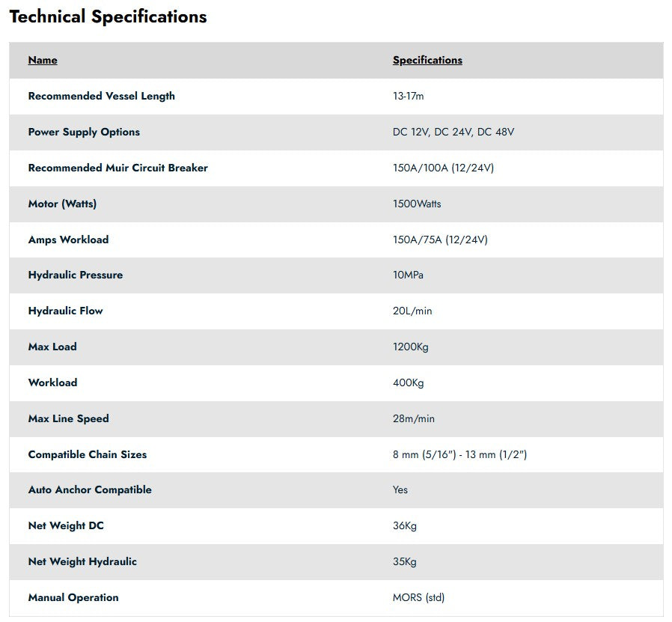The height and width of the screenshot is (622, 672).
Task: Select the Power Supply Options row label
Action: [x=84, y=132]
